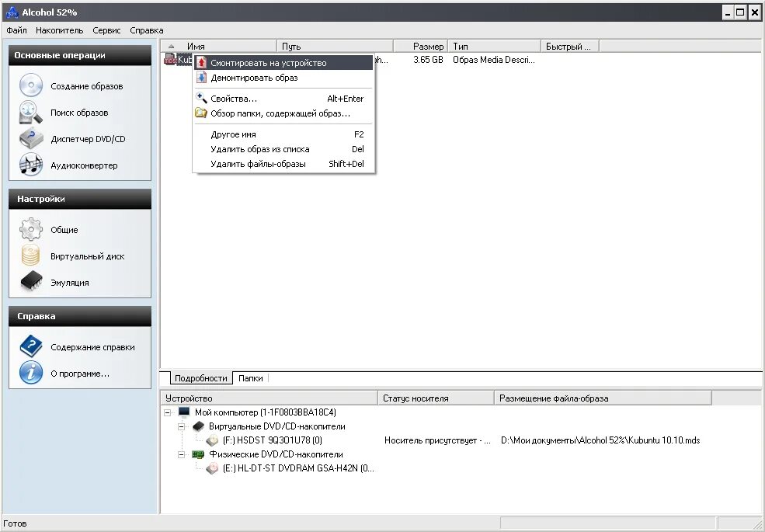Click the Основные операции panel header
This screenshot has width=765, height=532.
[80, 56]
